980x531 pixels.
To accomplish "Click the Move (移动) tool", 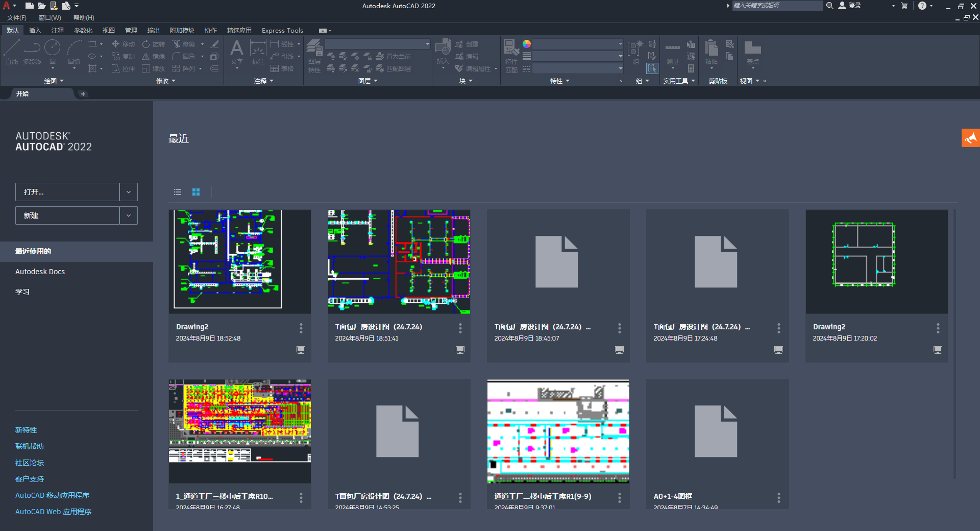I will click(x=123, y=44).
